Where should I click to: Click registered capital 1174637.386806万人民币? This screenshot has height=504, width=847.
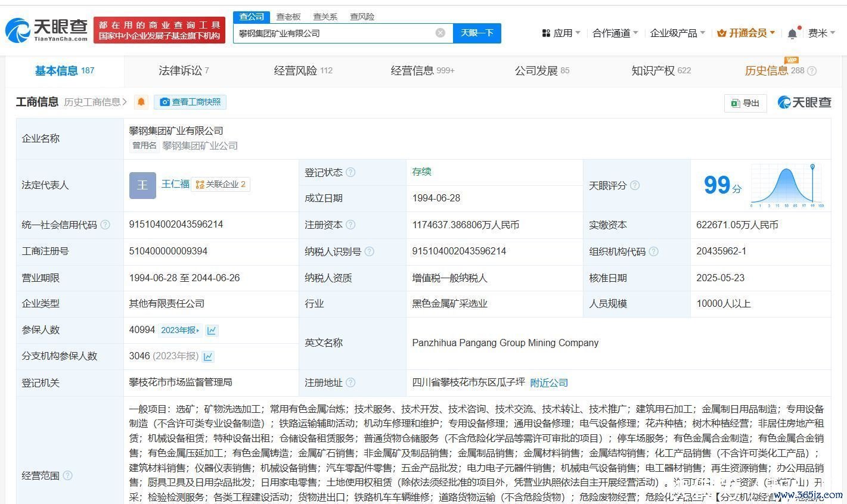[x=466, y=225]
